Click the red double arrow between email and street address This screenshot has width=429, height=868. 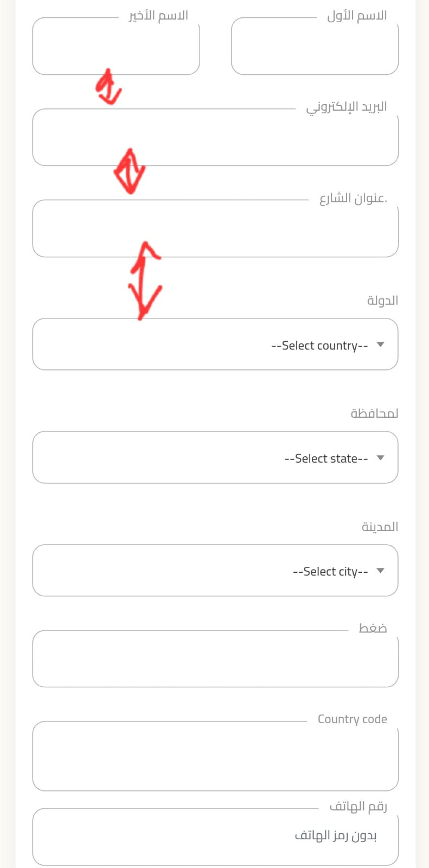tap(129, 171)
